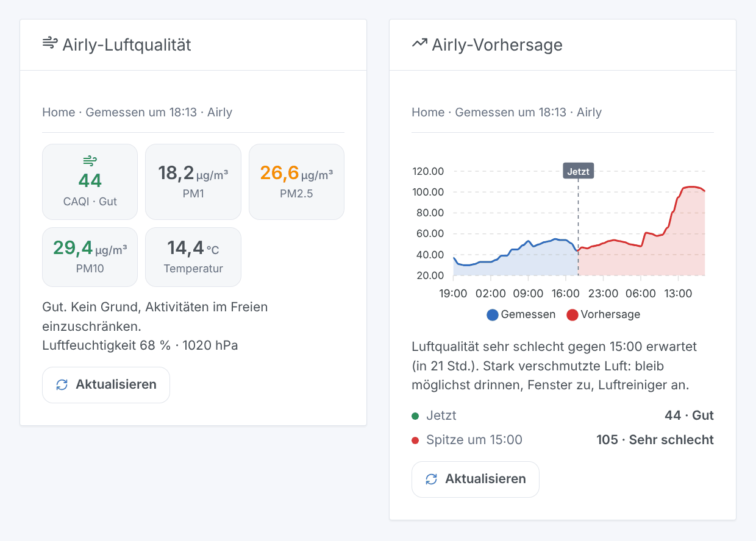Screen dimensions: 756x541
Task: Click the 16:00 x-axis label
Action: point(566,294)
